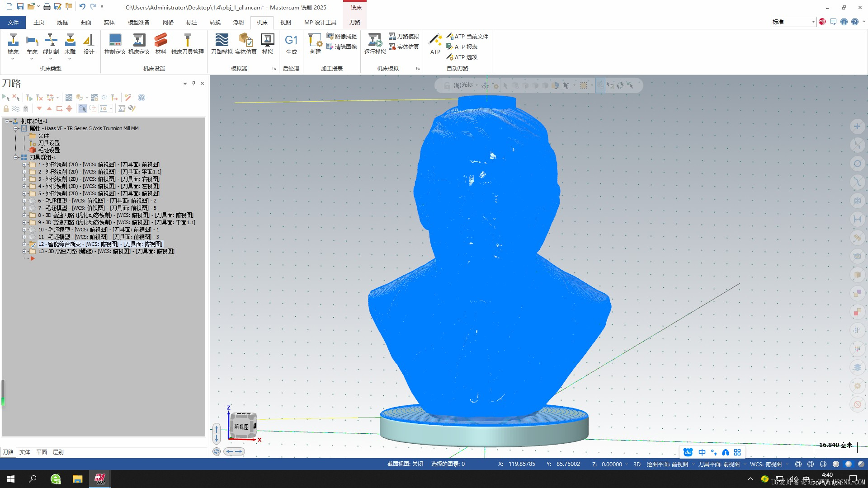Click the lock toolpath icon in 刀路 panel
868x488 pixels.
[6, 108]
